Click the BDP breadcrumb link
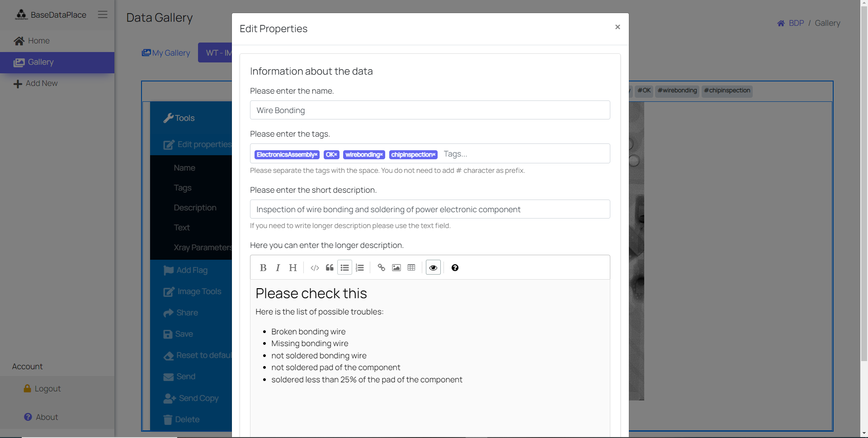 pyautogui.click(x=796, y=23)
